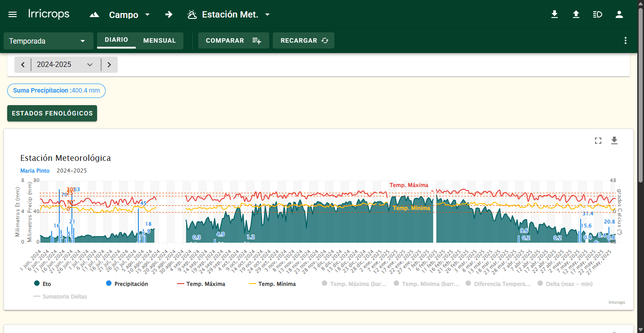Show the Sumatoria Deltas series
This screenshot has height=333, width=644.
coord(60,297)
